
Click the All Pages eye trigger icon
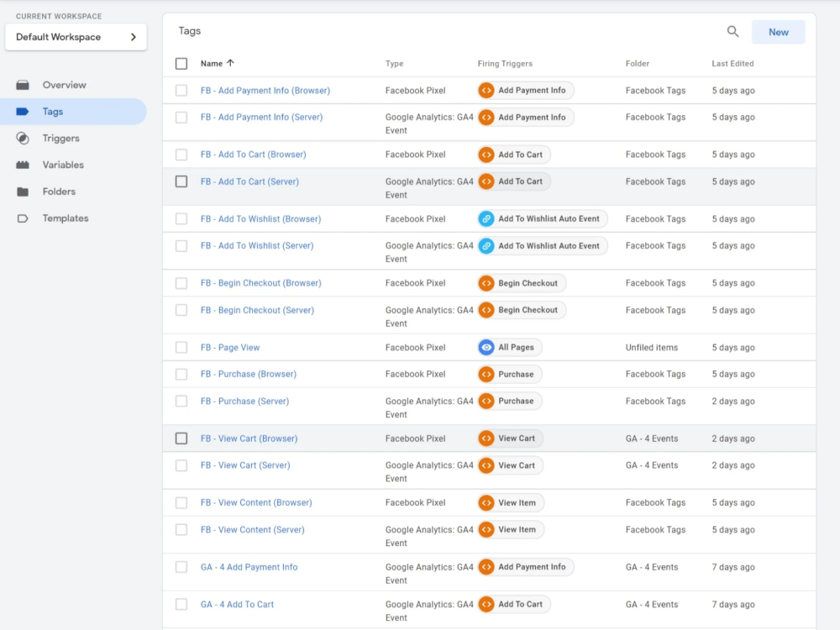pos(486,348)
